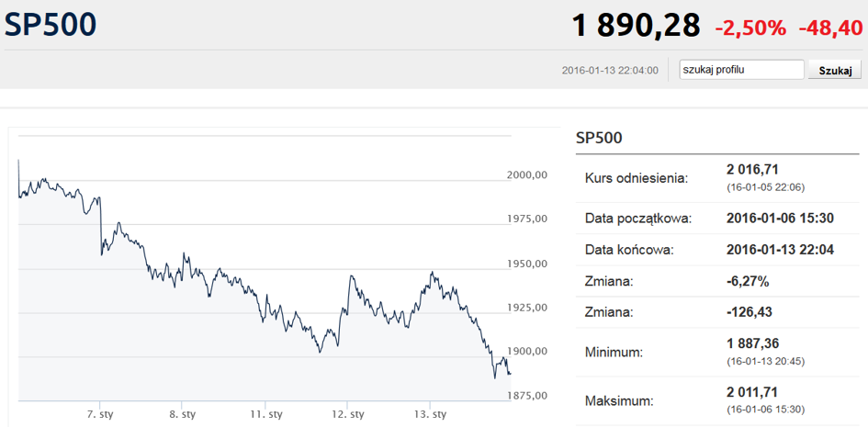
Task: Click the 2016-01-13 22:04:00 timestamp
Action: 609,71
